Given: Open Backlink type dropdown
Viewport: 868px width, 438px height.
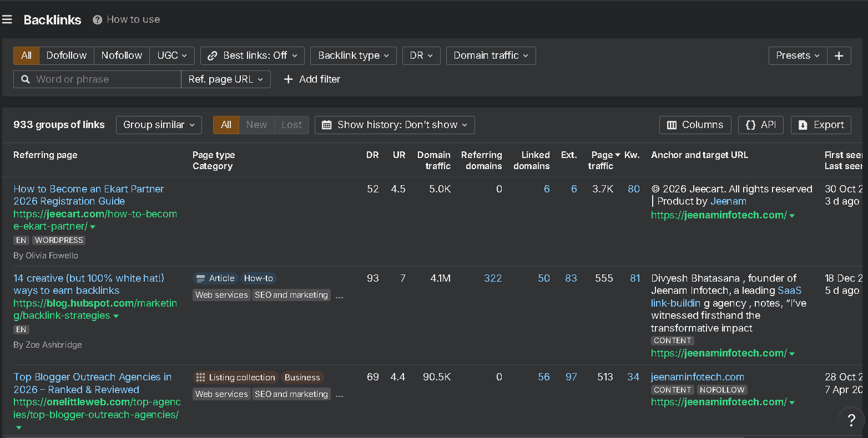Looking at the screenshot, I should [x=354, y=55].
